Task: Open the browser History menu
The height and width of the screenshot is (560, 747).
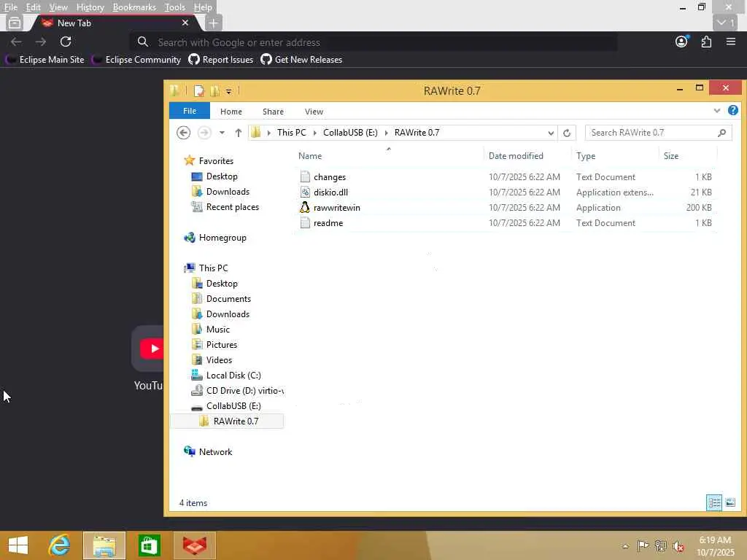Action: [90, 7]
